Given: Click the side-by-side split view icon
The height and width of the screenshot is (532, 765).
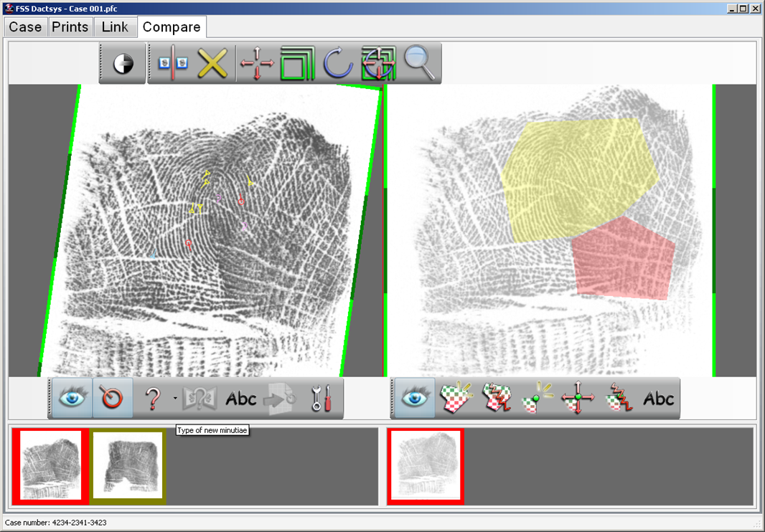Looking at the screenshot, I should [x=173, y=63].
